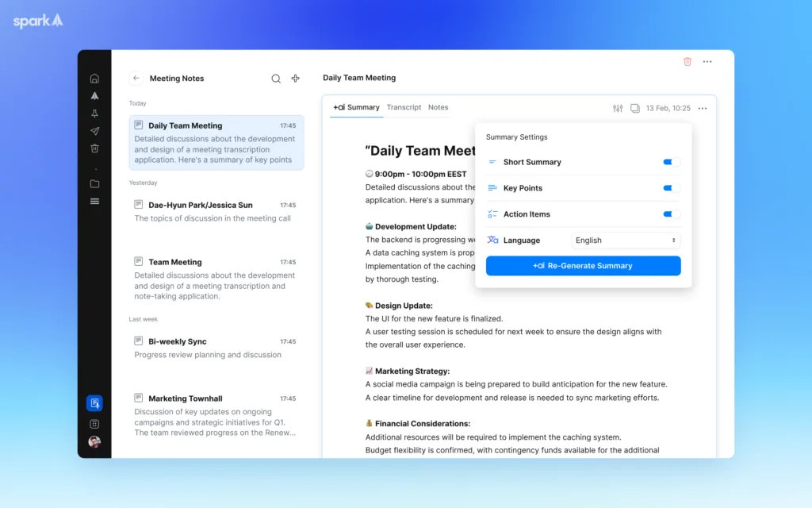The height and width of the screenshot is (508, 812).
Task: Open the three-dot menu beside the date
Action: (x=702, y=108)
